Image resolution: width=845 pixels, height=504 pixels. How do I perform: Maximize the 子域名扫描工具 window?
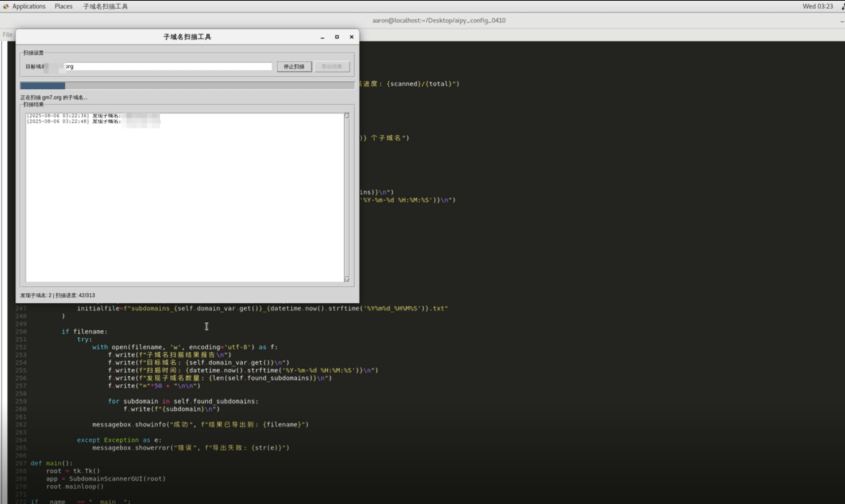coord(337,37)
